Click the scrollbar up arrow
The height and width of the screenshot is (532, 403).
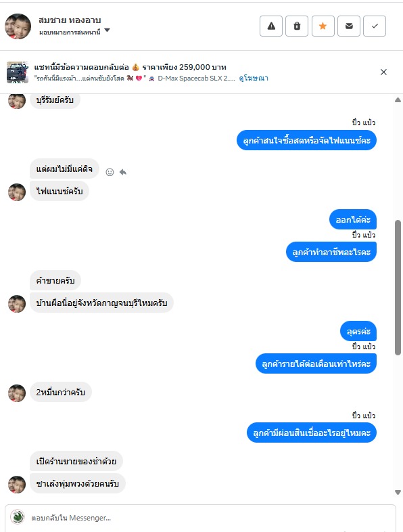coord(398,99)
